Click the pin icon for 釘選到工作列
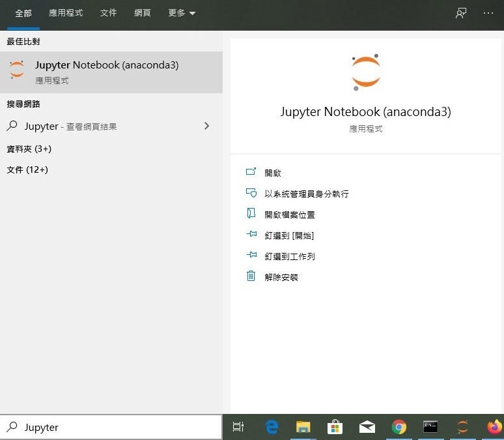The width and height of the screenshot is (504, 440). 251,255
